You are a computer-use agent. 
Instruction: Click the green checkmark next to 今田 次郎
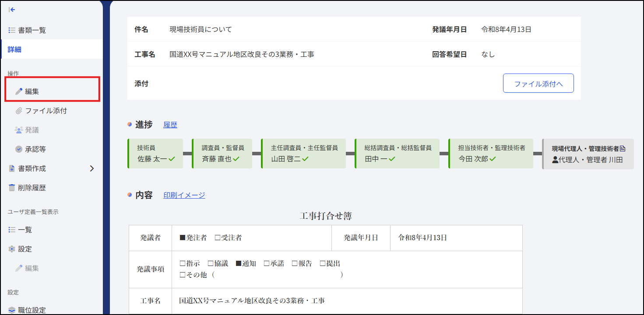tap(493, 159)
